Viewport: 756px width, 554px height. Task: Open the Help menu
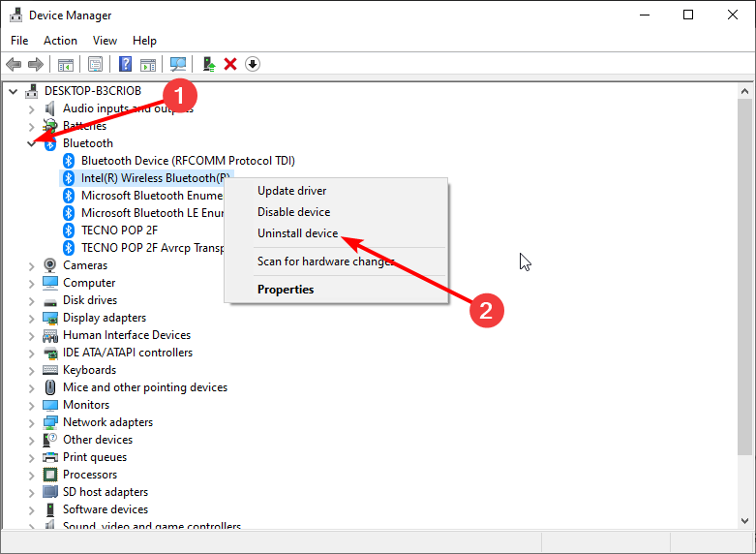(144, 41)
